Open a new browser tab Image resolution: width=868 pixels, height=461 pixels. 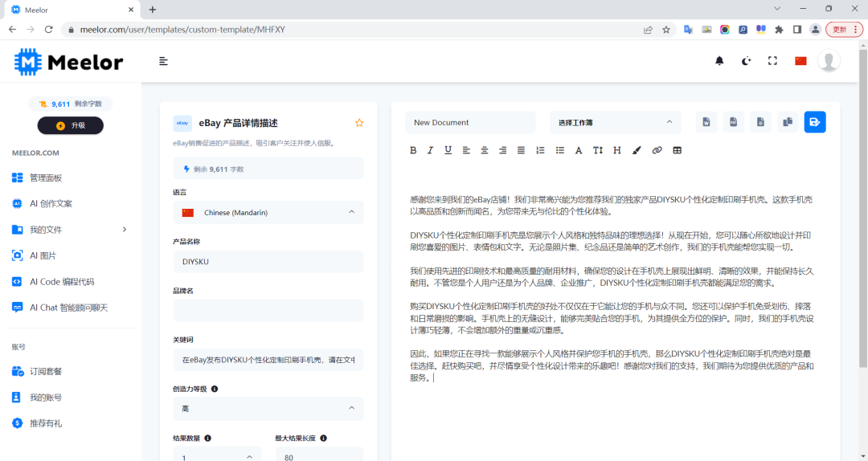point(153,10)
